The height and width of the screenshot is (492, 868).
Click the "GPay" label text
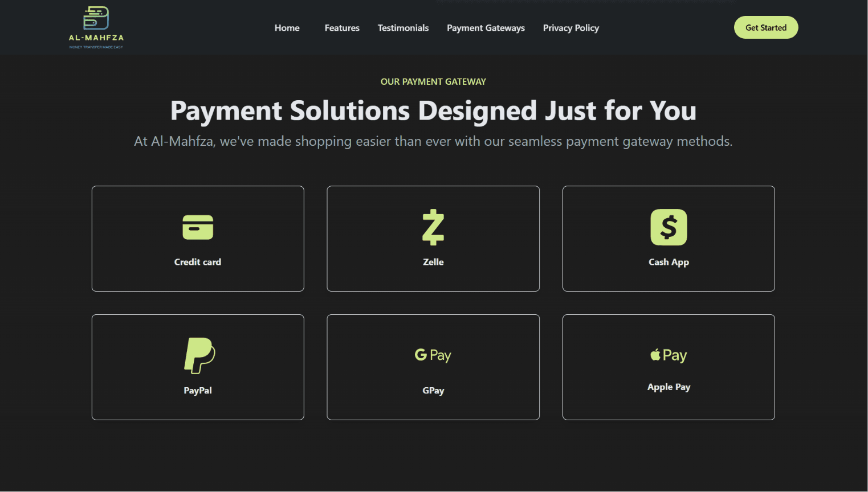point(433,391)
